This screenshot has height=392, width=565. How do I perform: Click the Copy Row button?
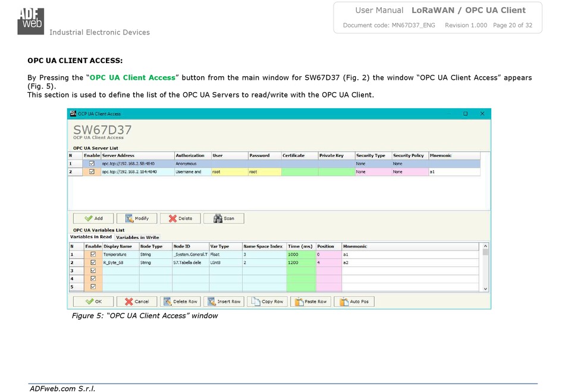click(267, 302)
